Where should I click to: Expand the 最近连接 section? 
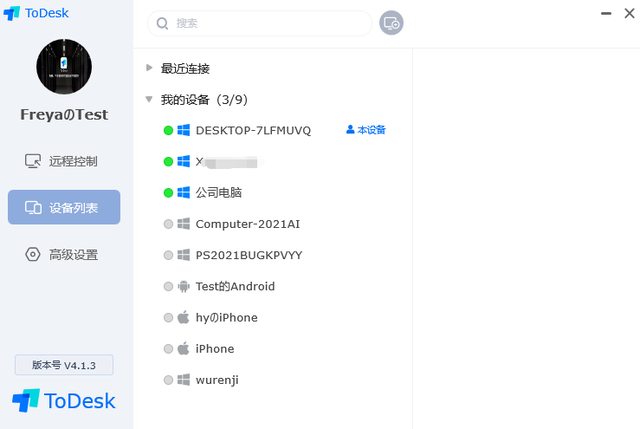(149, 68)
